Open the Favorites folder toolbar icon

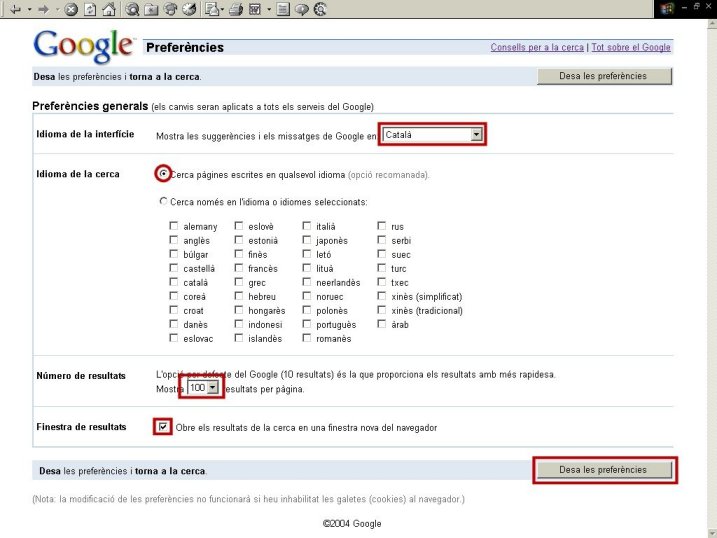151,9
